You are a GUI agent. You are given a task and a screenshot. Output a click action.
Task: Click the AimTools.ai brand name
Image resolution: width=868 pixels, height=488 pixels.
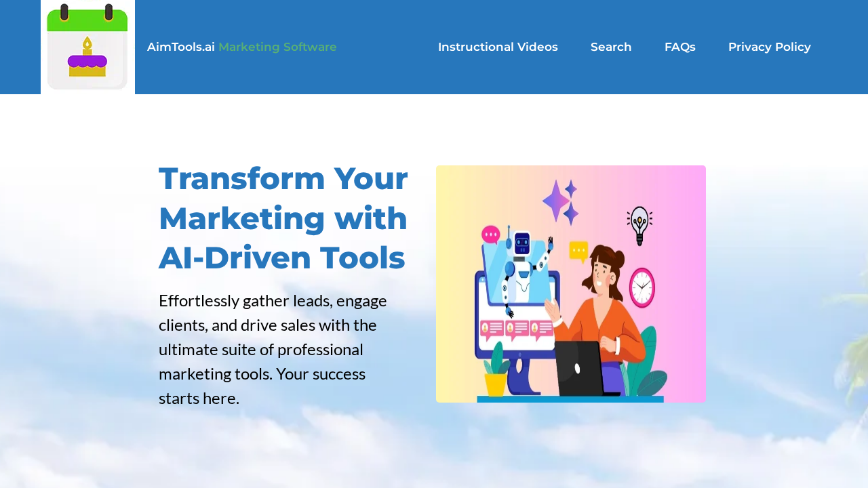click(180, 47)
